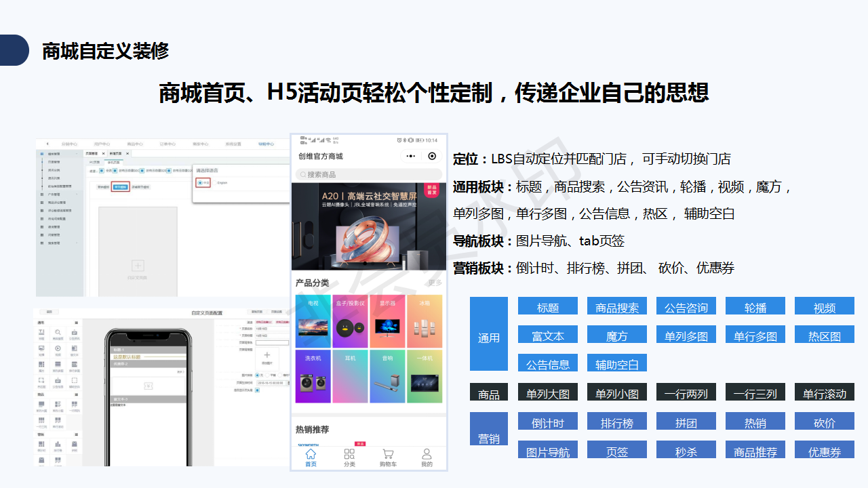The height and width of the screenshot is (488, 868).
Task: Click the mini-program three-dots menu icon
Action: [411, 156]
